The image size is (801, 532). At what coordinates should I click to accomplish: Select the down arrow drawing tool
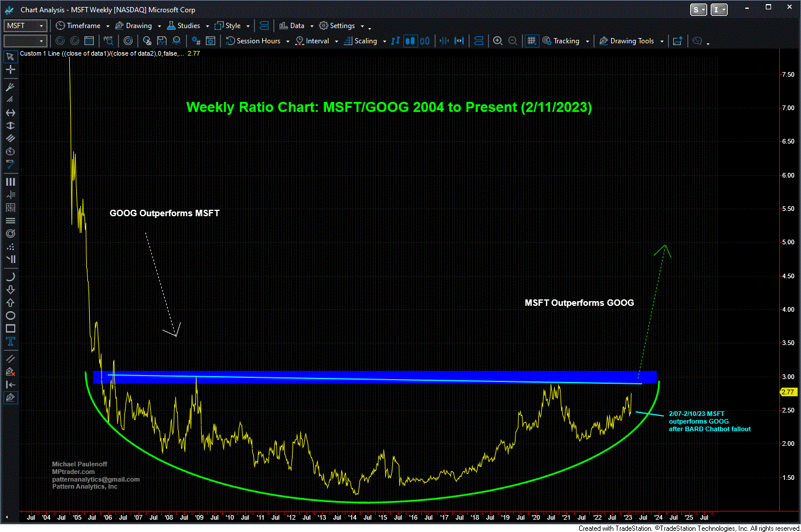tap(10, 289)
